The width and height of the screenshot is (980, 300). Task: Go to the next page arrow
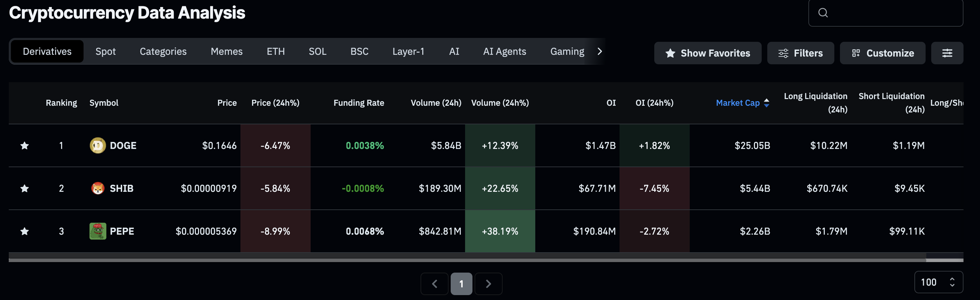(489, 283)
